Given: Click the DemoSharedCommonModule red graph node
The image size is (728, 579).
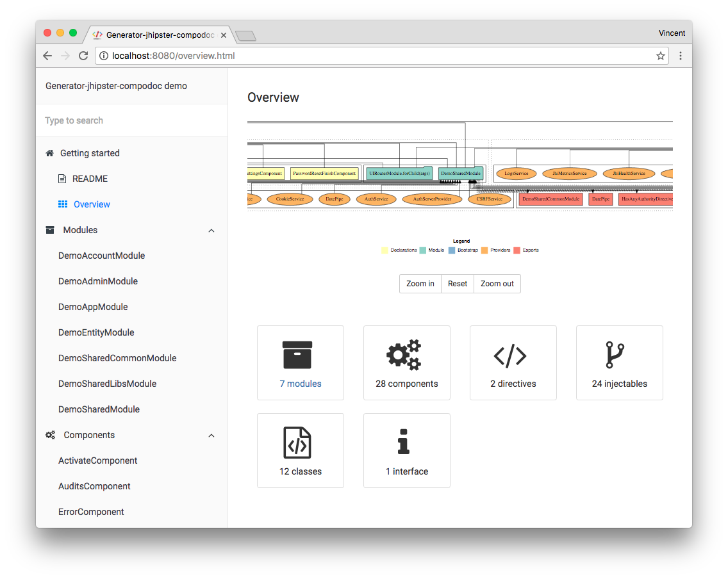Looking at the screenshot, I should point(550,199).
